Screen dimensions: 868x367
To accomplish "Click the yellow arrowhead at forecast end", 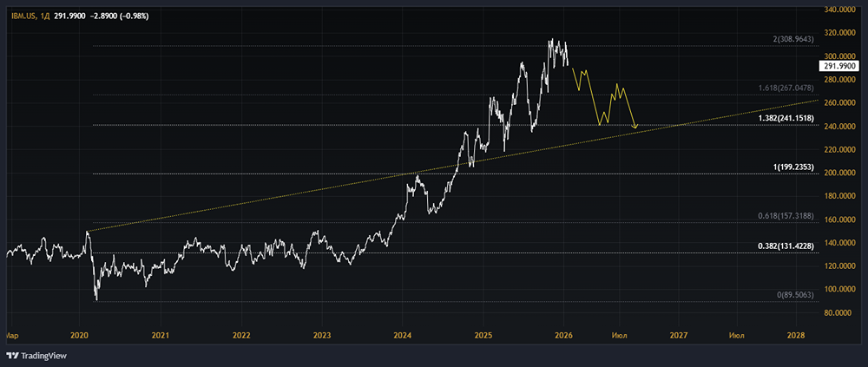I will 635,126.
